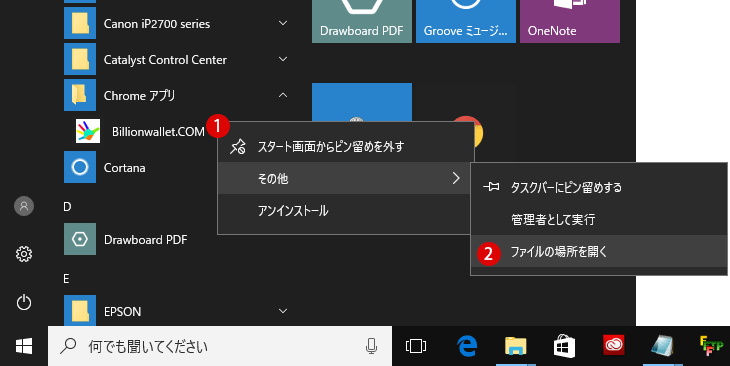This screenshot has width=730, height=366.
Task: Click the Billionwallet.COM label
Action: [158, 132]
